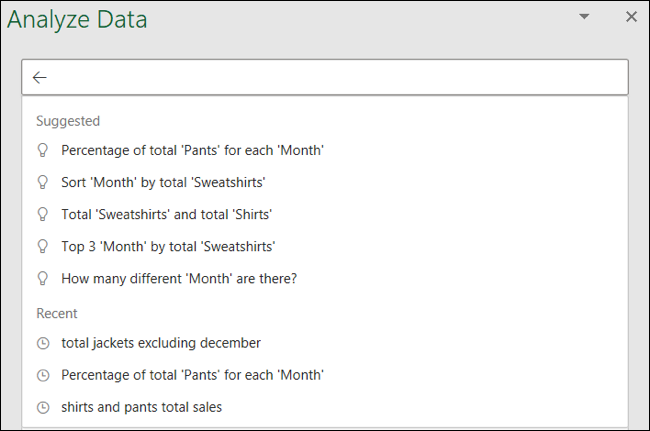Click the clock icon beside recent Pants percentage query
The image size is (650, 431).
point(42,375)
